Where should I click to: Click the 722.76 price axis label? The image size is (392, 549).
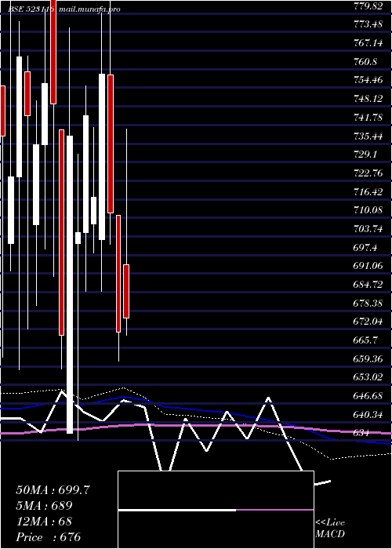point(368,173)
